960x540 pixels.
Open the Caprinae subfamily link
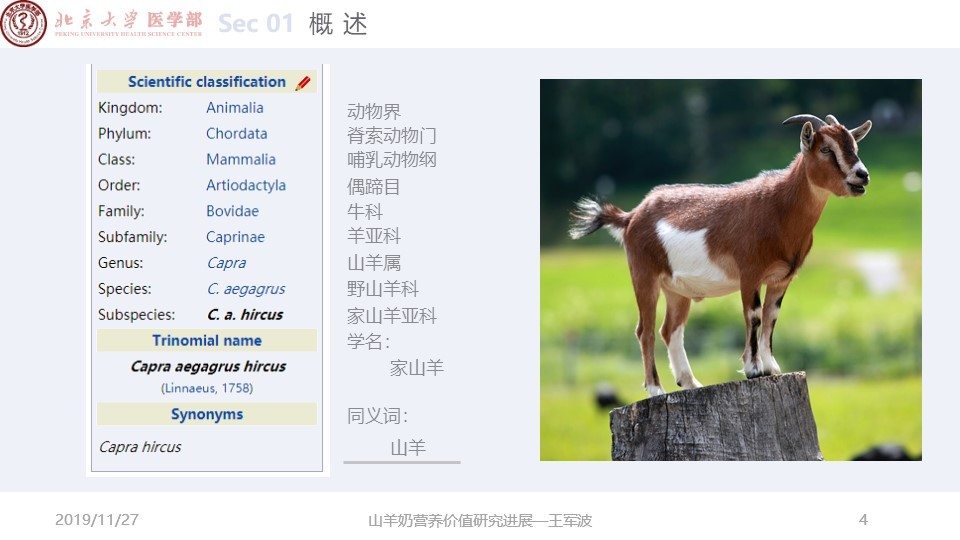coord(235,237)
